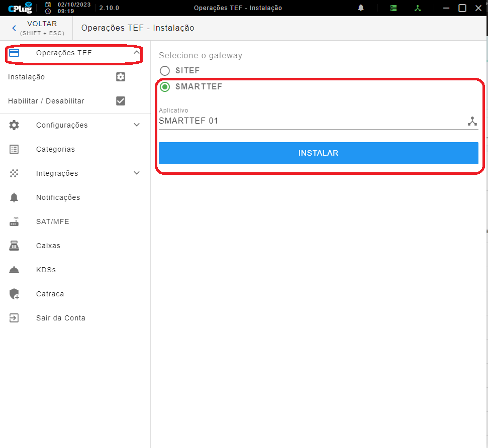Collapse the Operações TEF section chevron
Screen dimensions: 488x448
136,53
